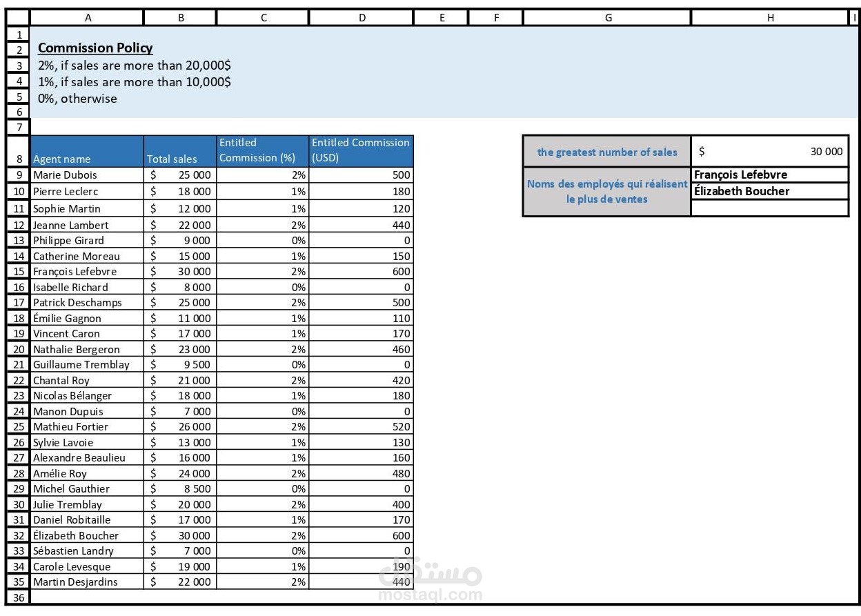Viewport: 861px width, 616px height.
Task: Select the Guillaume Tremblay cell
Action: [88, 364]
